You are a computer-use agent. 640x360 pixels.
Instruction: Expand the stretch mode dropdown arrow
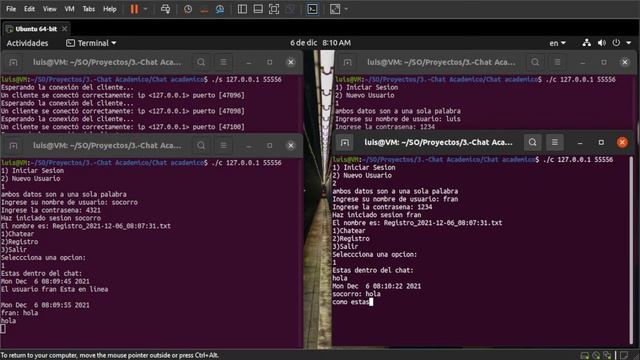(346, 9)
